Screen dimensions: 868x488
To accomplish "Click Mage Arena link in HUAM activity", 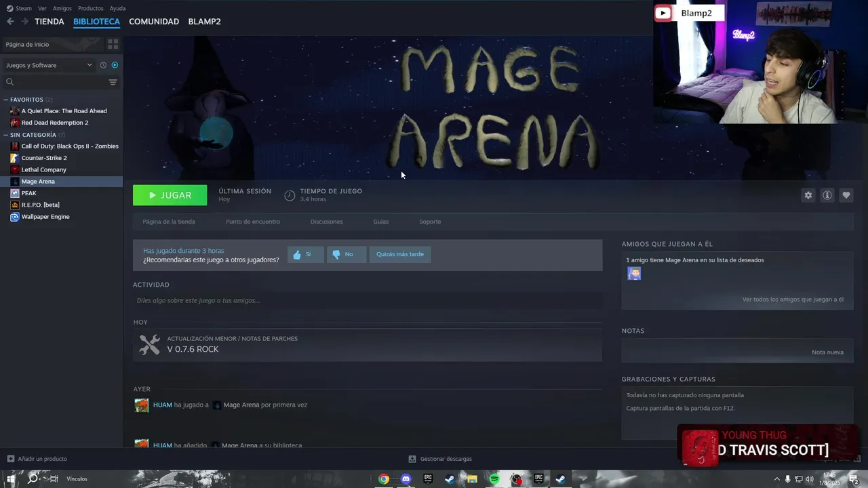I will point(241,405).
